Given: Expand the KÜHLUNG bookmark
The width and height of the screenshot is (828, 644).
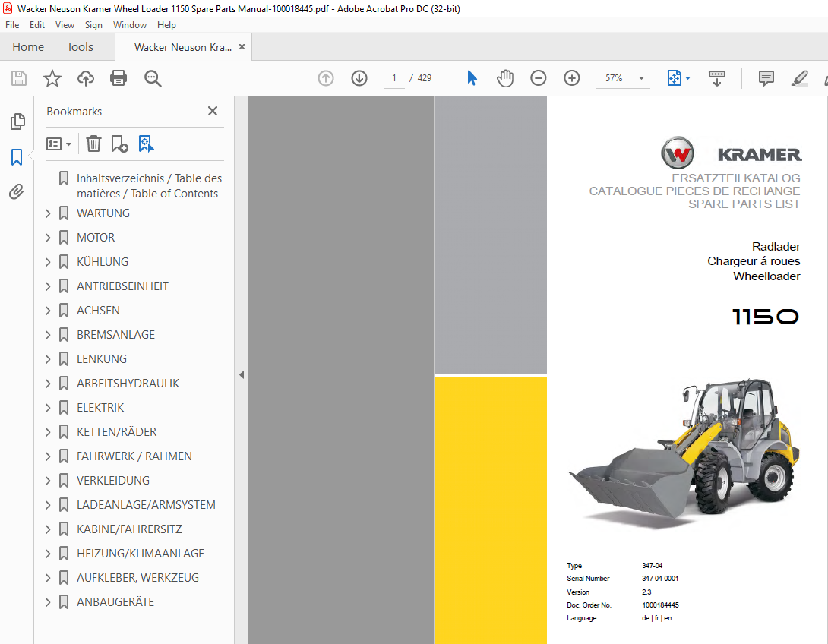Looking at the screenshot, I should click(x=48, y=262).
